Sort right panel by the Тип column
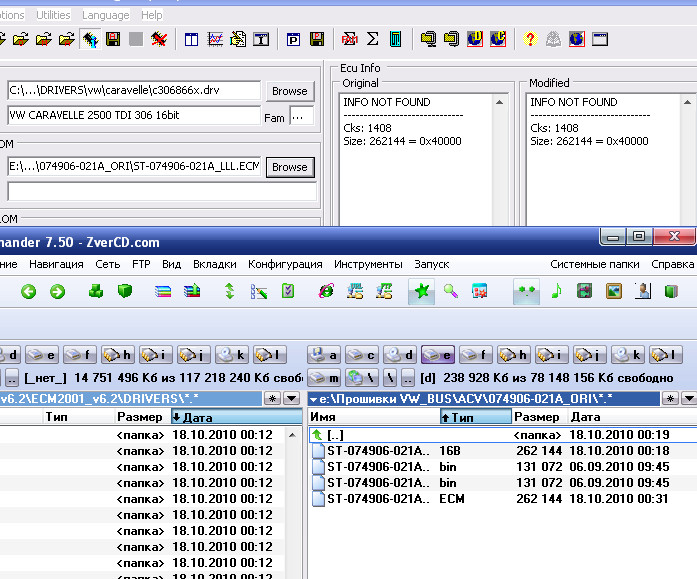 [x=475, y=417]
